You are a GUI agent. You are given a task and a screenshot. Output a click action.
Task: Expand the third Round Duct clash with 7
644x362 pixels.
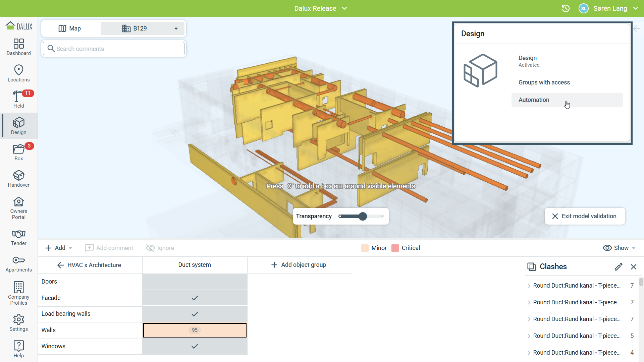click(x=529, y=319)
